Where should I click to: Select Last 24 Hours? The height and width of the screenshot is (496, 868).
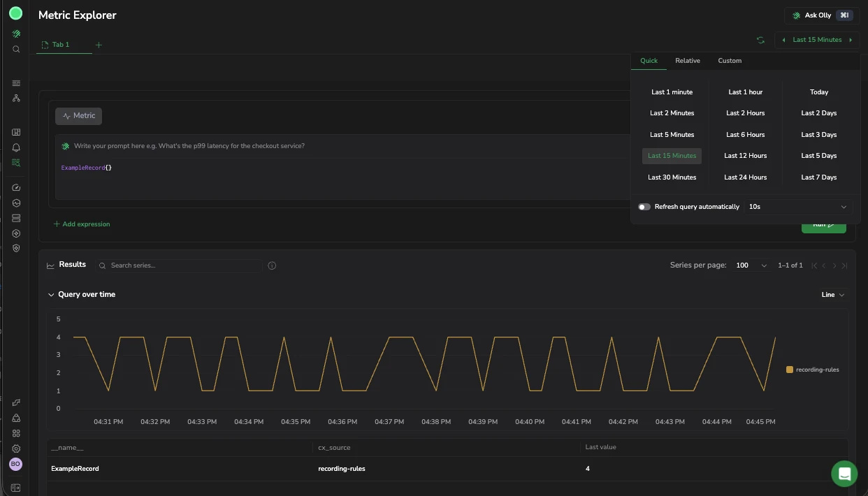point(746,177)
